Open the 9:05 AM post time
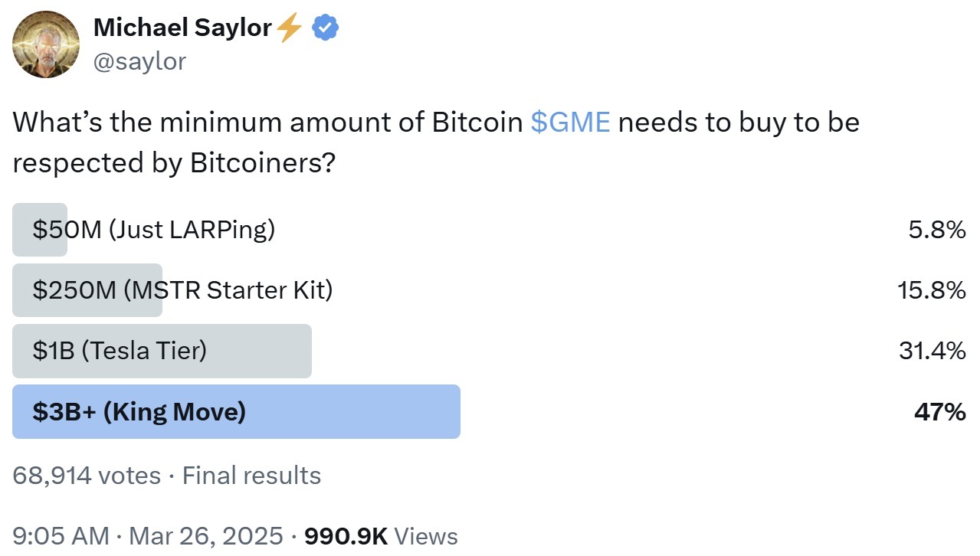The width and height of the screenshot is (980, 556). point(61,536)
